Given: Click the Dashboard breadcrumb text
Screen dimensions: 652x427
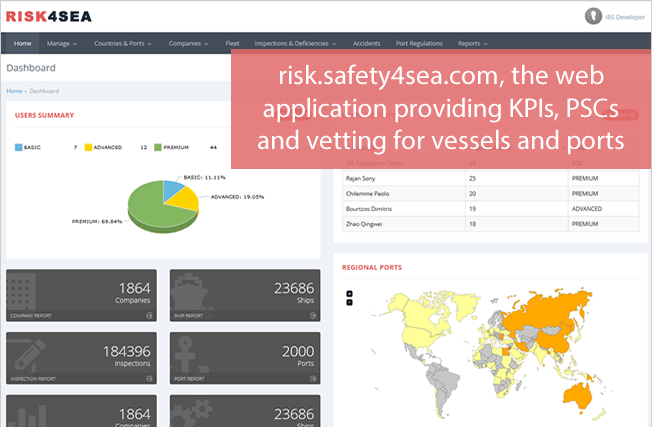Looking at the screenshot, I should click(44, 91).
